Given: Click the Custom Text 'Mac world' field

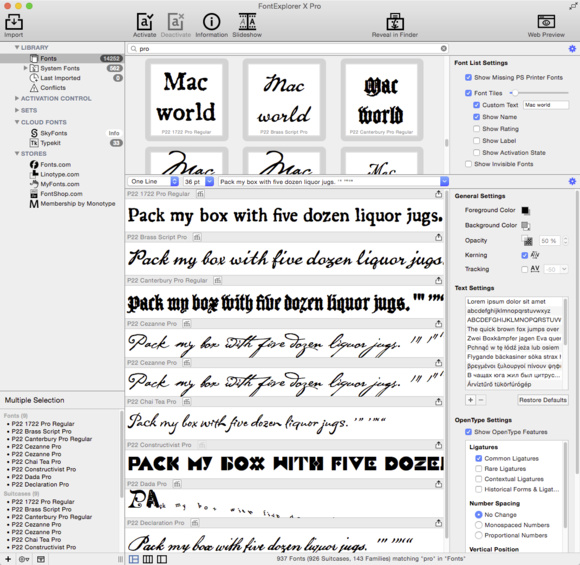Looking at the screenshot, I should [x=546, y=105].
